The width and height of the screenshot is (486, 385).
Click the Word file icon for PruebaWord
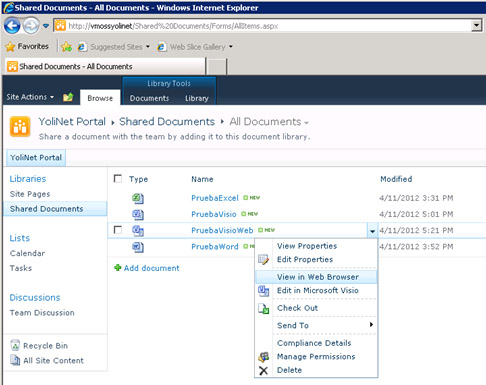click(138, 247)
